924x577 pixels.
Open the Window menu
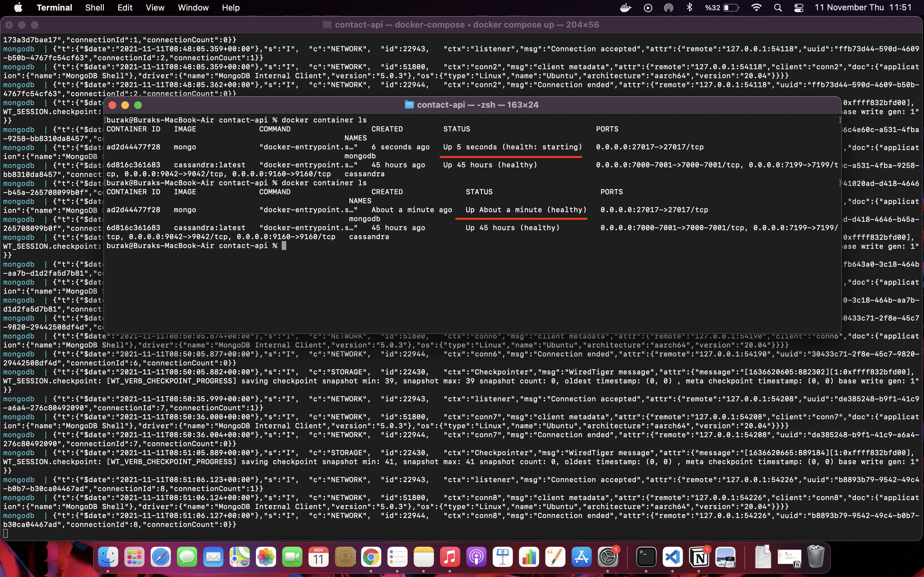(x=193, y=8)
